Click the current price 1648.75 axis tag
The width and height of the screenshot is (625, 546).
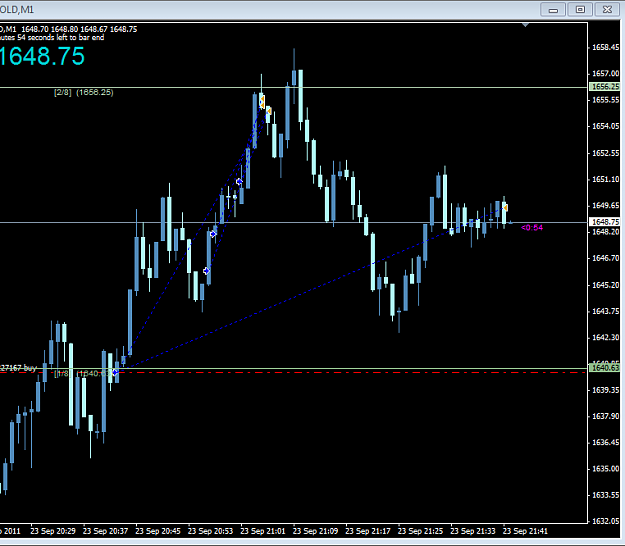(x=605, y=222)
